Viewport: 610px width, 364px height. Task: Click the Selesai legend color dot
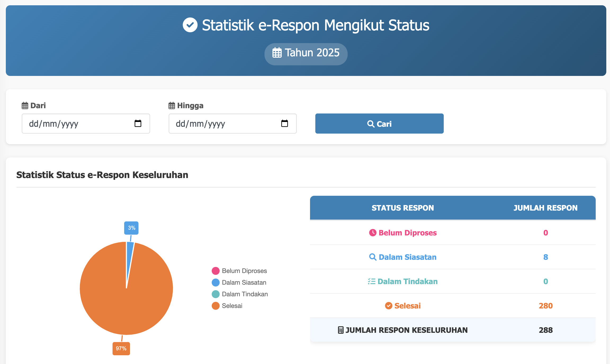(216, 306)
